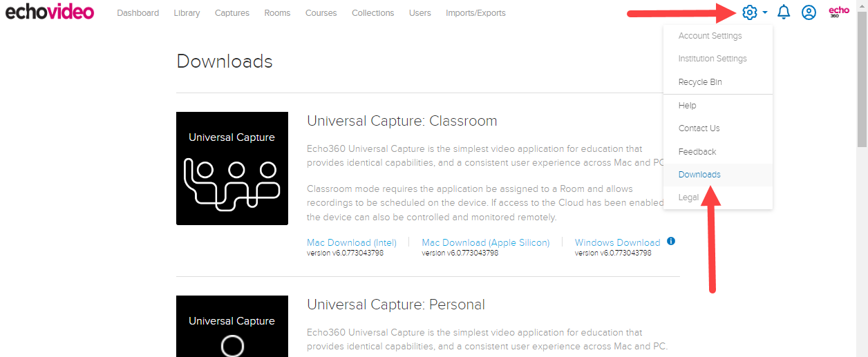The image size is (868, 357).
Task: Click the echovideo logo
Action: pos(49,12)
